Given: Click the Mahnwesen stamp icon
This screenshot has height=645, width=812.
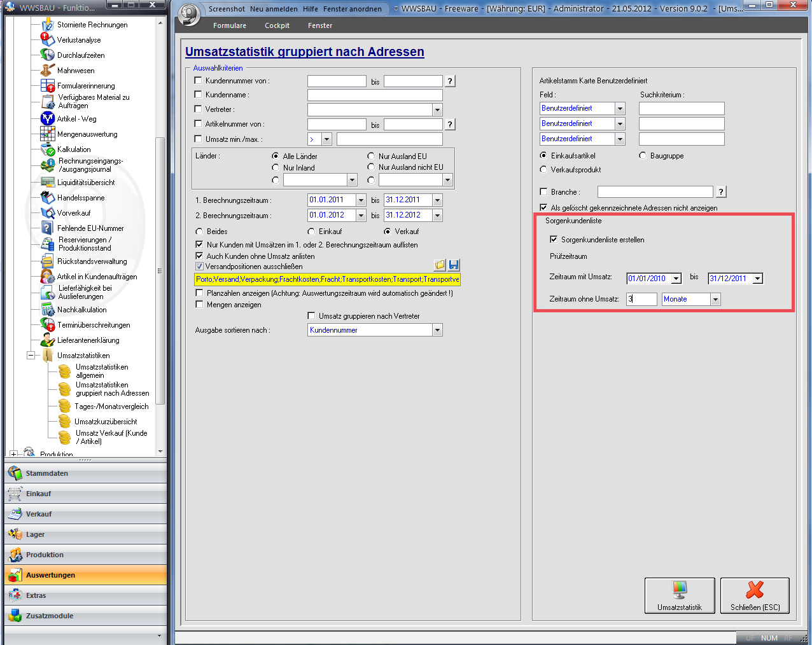Looking at the screenshot, I should (x=47, y=71).
